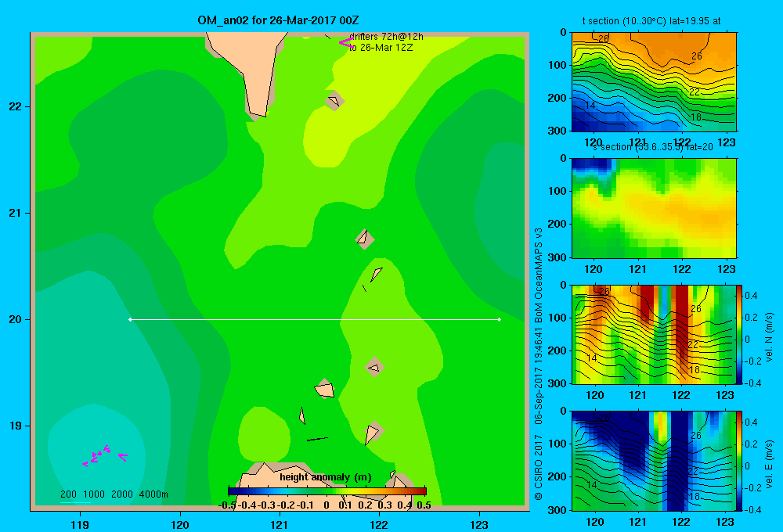Click the small island north of Batanes near 22N
The image size is (783, 532).
tap(334, 101)
